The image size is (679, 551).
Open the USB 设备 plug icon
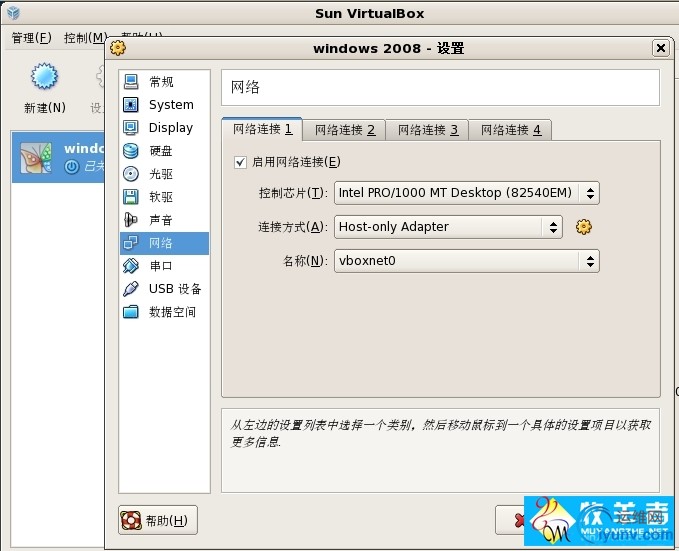[x=131, y=288]
